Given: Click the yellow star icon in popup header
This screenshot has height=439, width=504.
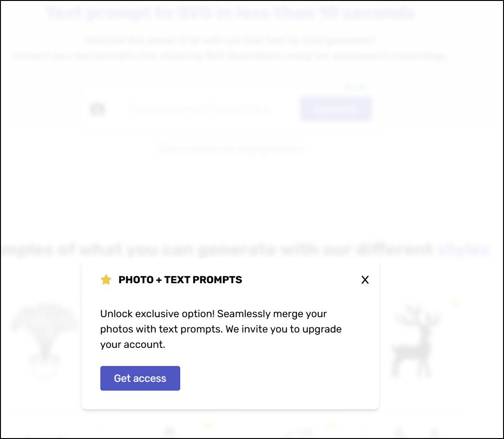Looking at the screenshot, I should tap(106, 279).
